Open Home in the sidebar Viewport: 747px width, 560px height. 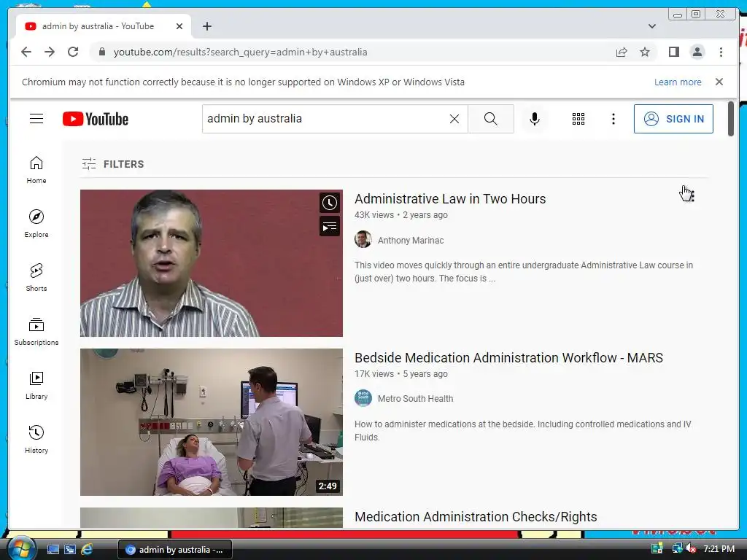[36, 170]
